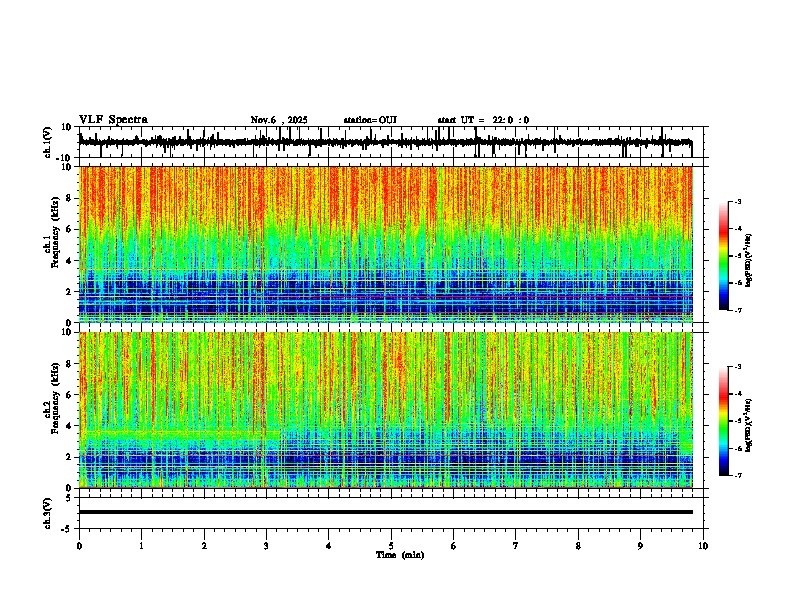This screenshot has height=612, width=792.
Task: Click the 'Nov.6 , 2025' date label
Action: pyautogui.click(x=279, y=120)
